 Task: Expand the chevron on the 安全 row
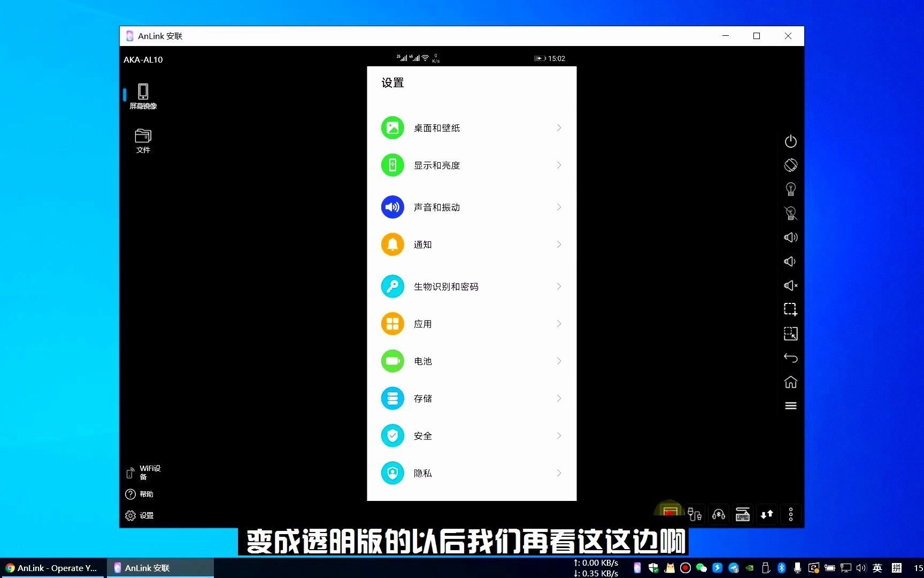[559, 436]
